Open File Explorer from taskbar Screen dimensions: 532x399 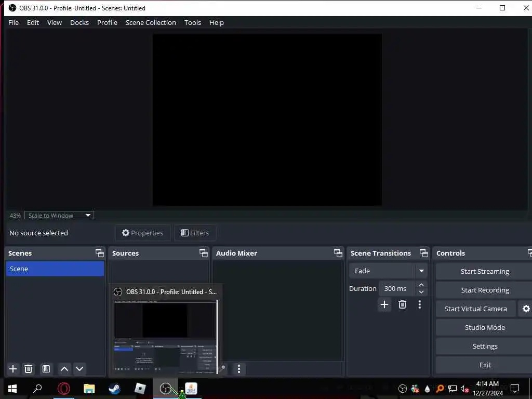(89, 389)
